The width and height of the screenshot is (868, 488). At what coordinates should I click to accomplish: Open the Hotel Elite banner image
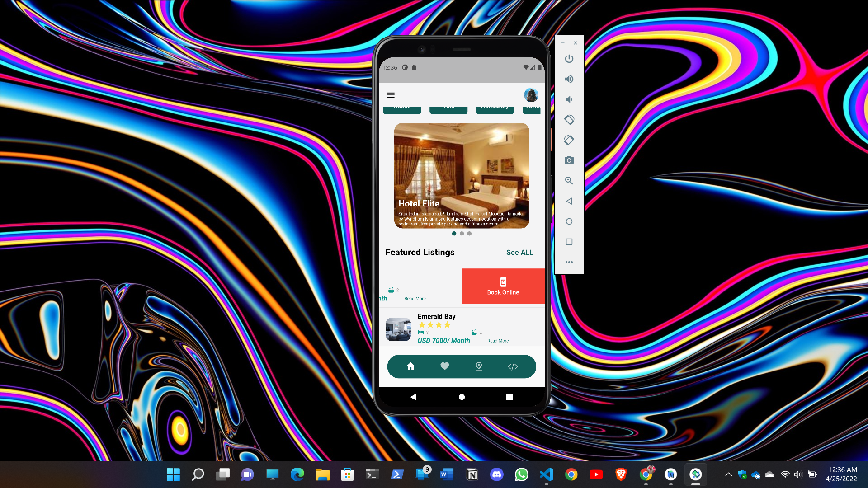462,176
